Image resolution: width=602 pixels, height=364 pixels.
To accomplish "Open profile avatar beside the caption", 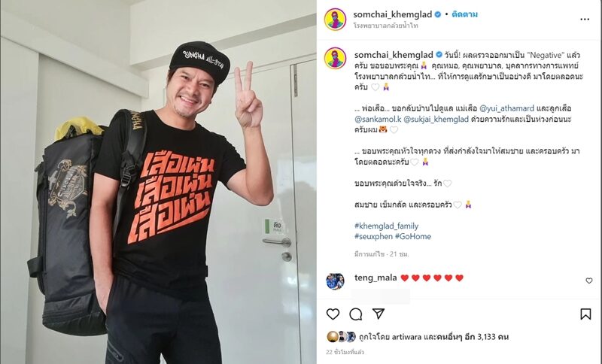I will tap(335, 59).
